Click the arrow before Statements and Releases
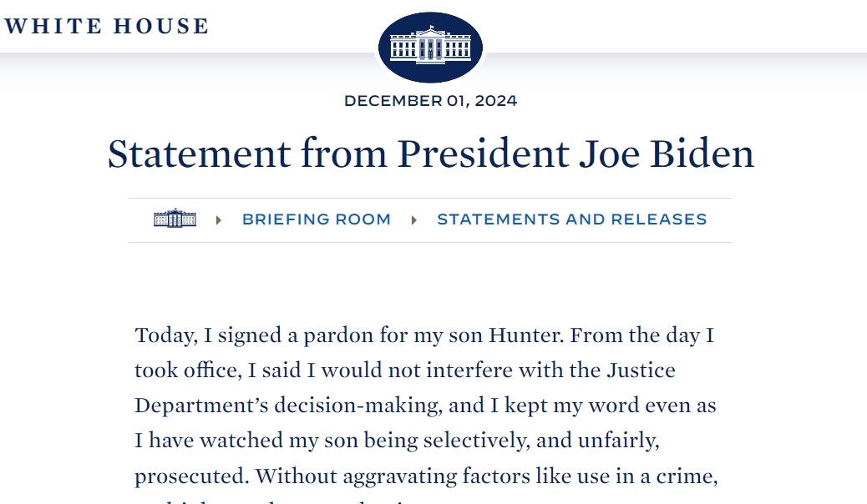This screenshot has height=504, width=867. [x=413, y=220]
